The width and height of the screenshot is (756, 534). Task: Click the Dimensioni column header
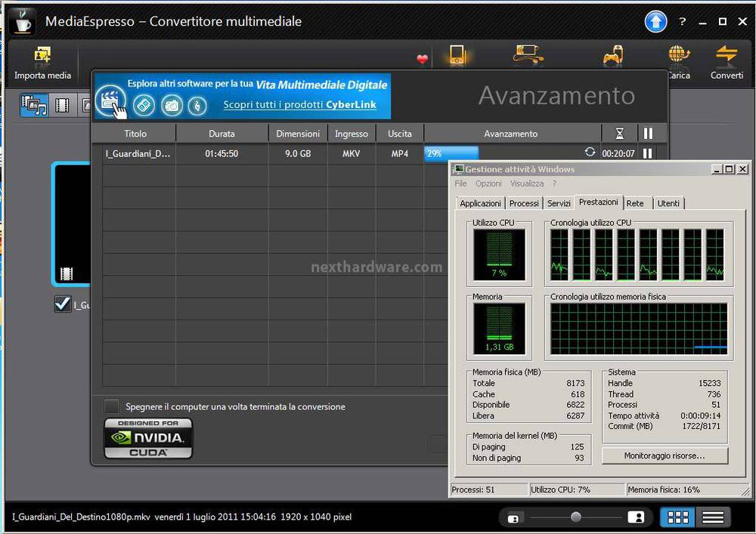pos(297,134)
